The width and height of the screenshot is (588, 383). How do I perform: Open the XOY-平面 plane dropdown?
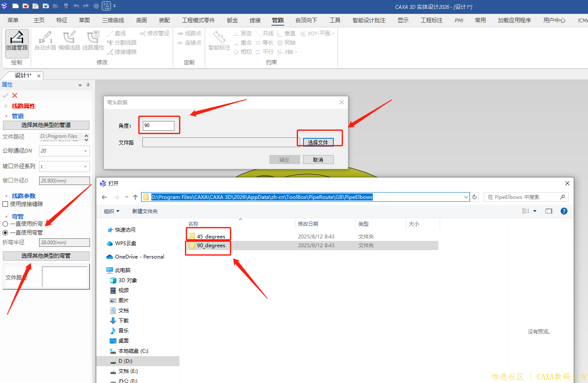333,33
